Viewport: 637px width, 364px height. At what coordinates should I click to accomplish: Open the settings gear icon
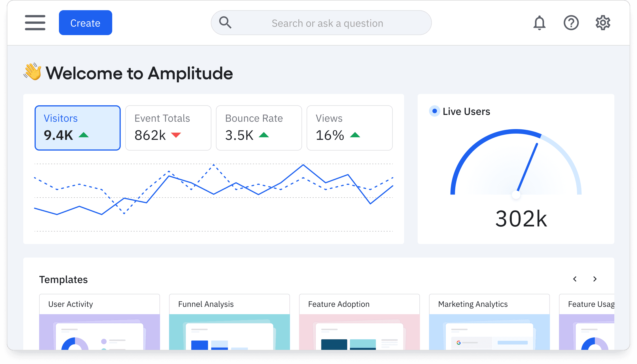tap(603, 23)
